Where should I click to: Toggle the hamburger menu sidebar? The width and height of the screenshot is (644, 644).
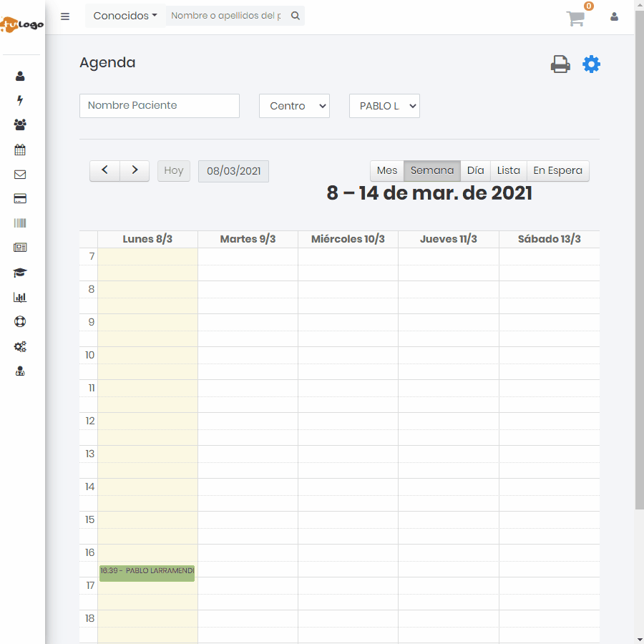point(65,16)
